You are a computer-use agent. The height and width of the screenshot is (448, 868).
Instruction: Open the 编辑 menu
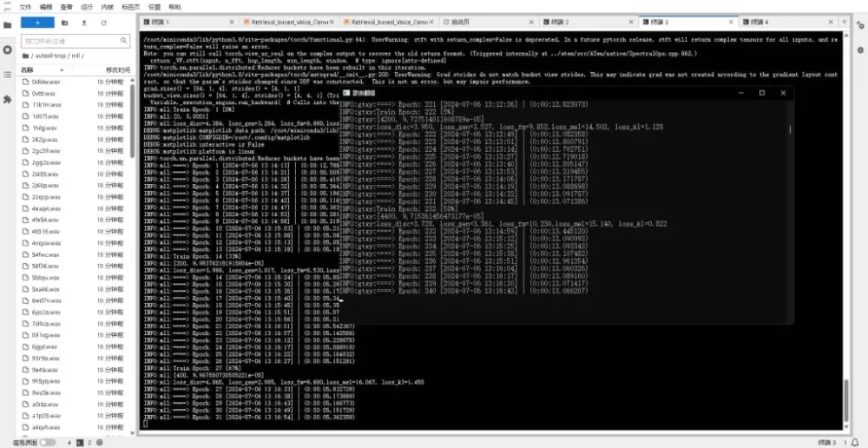coord(45,7)
